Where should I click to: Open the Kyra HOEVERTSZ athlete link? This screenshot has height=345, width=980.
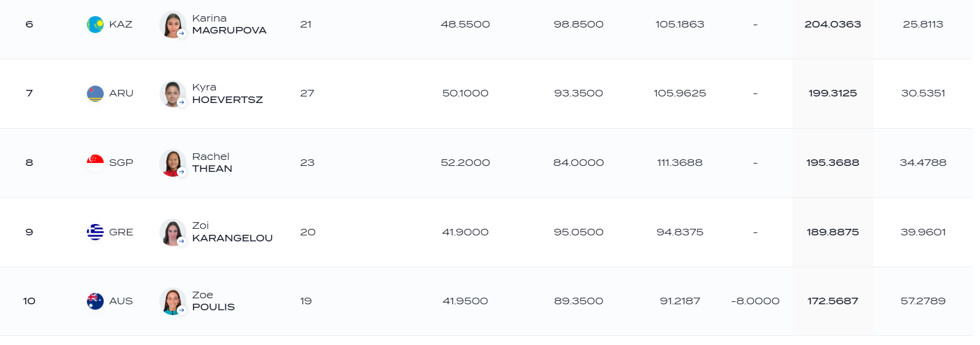227,93
